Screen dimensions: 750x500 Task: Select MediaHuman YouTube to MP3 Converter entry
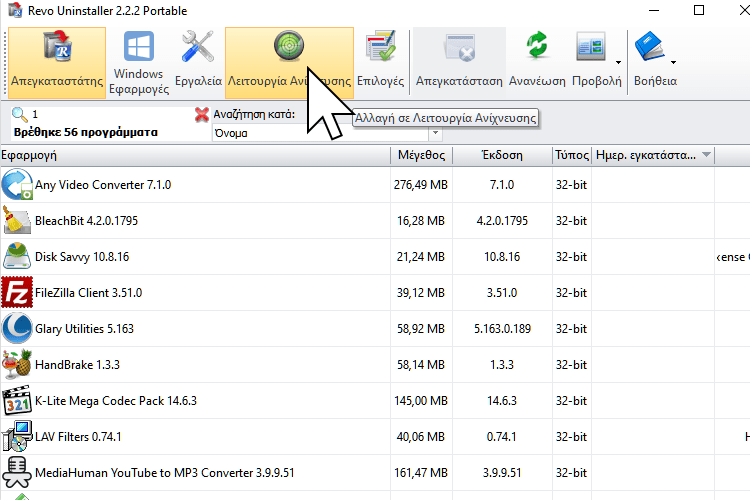(165, 473)
